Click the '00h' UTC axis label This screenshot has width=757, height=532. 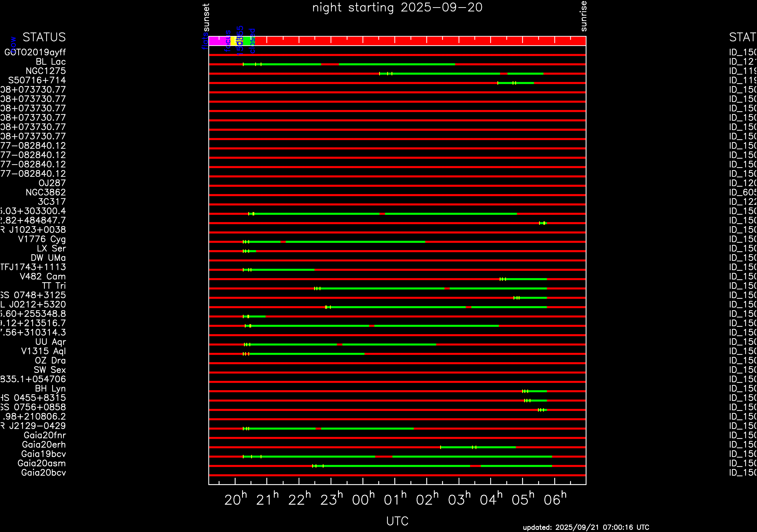(363, 499)
